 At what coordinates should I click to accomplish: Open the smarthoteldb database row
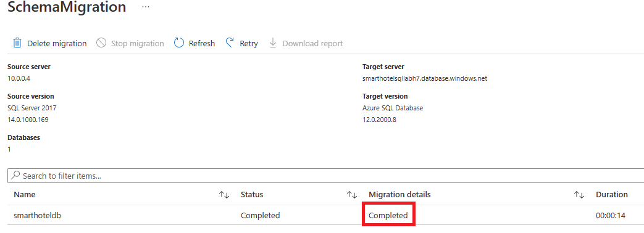click(x=325, y=215)
